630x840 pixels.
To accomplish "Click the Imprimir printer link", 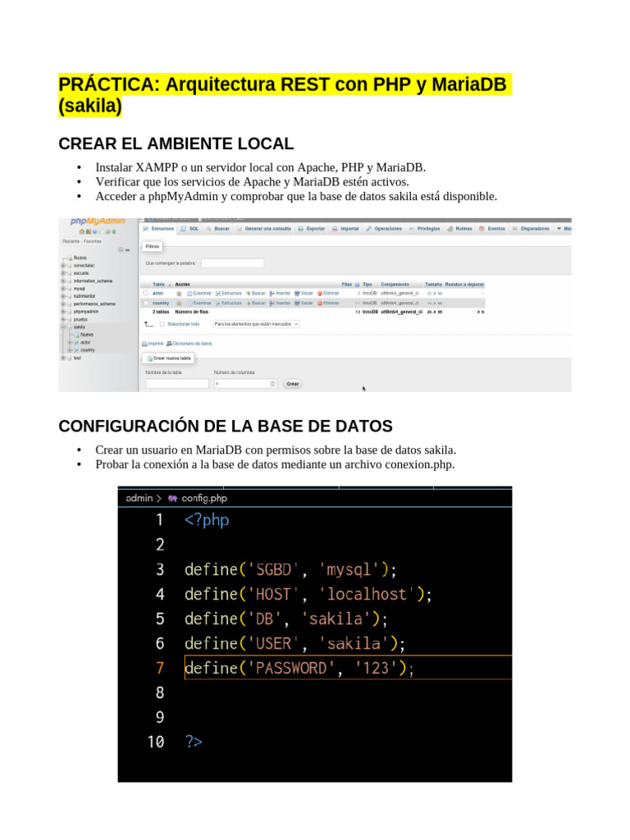I will pos(153,344).
